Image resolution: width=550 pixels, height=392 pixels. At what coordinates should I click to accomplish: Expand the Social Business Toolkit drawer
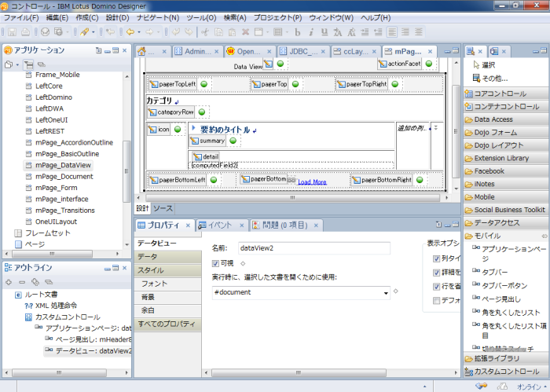505,210
